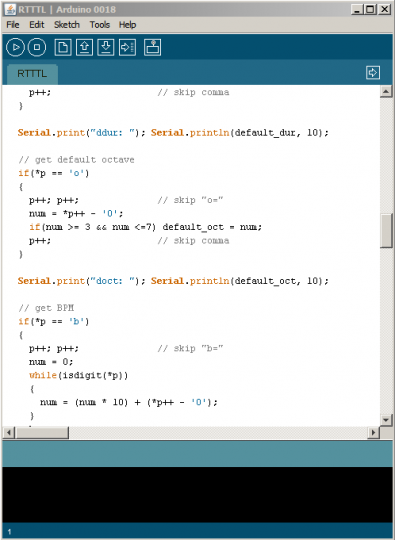Click vertical scrollbar up arrow
This screenshot has width=395, height=540.
[x=386, y=92]
